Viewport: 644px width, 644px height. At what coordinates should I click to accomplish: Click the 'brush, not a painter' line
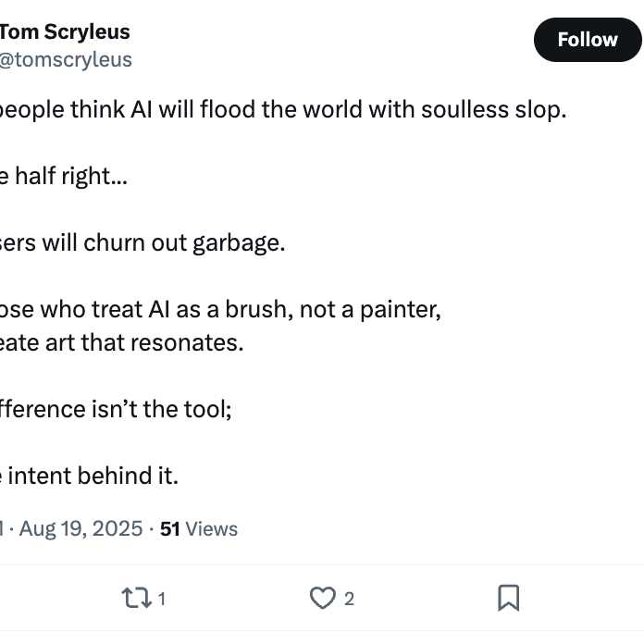coord(222,310)
